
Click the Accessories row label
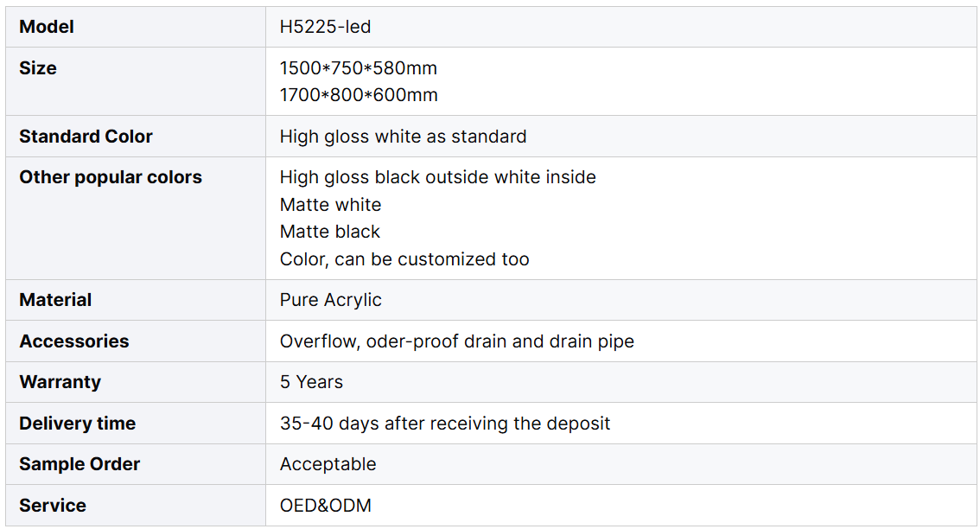[x=73, y=341]
